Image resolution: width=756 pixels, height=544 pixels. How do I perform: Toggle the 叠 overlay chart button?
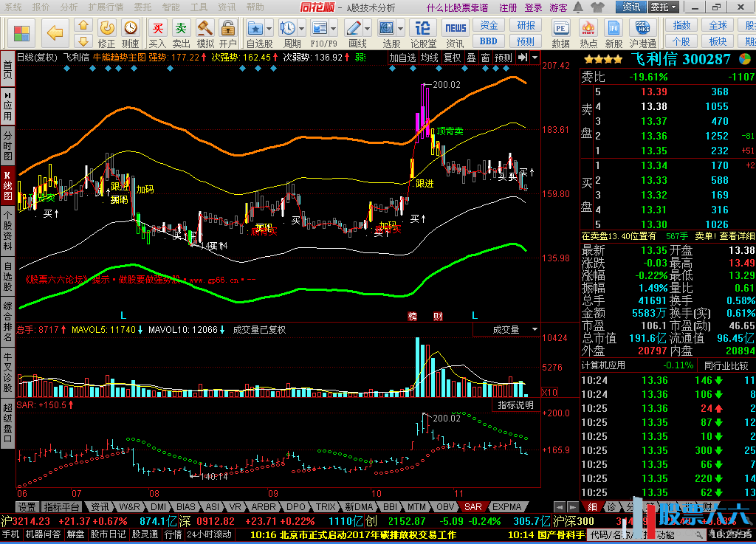point(471,58)
